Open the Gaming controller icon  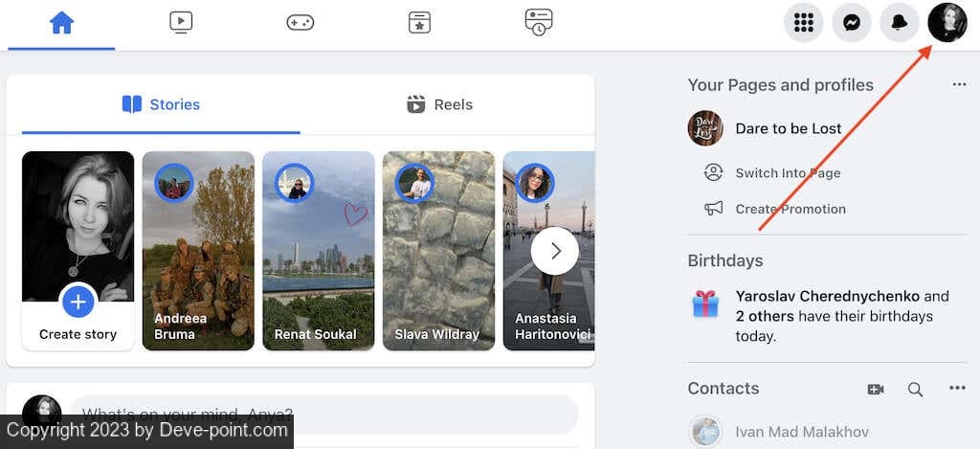click(301, 23)
